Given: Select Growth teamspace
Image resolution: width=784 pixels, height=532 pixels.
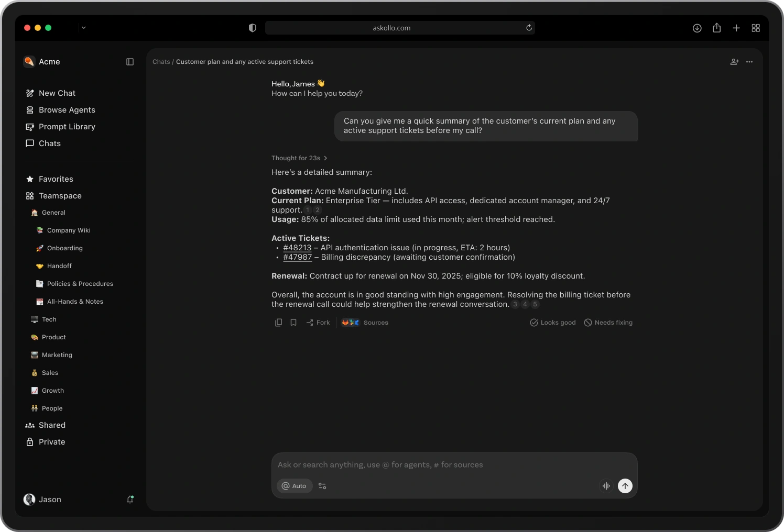Looking at the screenshot, I should click(47, 391).
